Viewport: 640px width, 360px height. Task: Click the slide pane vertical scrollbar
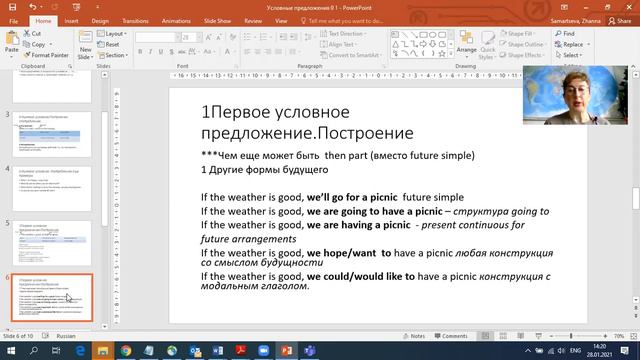636,198
